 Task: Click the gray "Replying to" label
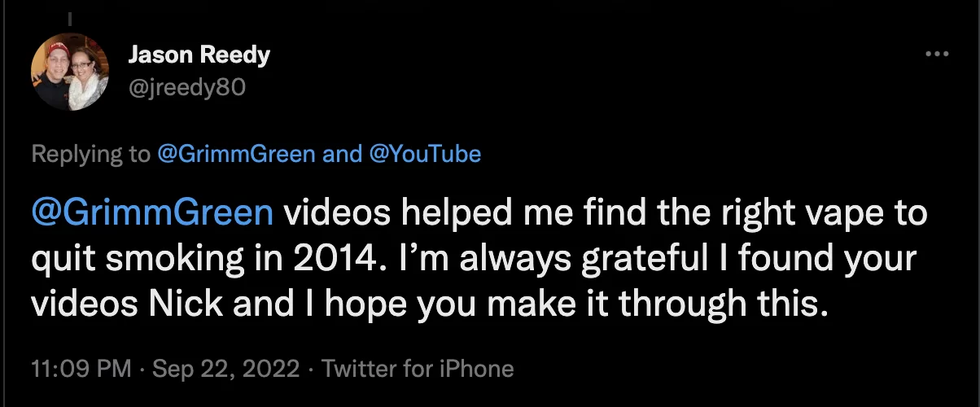tap(90, 154)
